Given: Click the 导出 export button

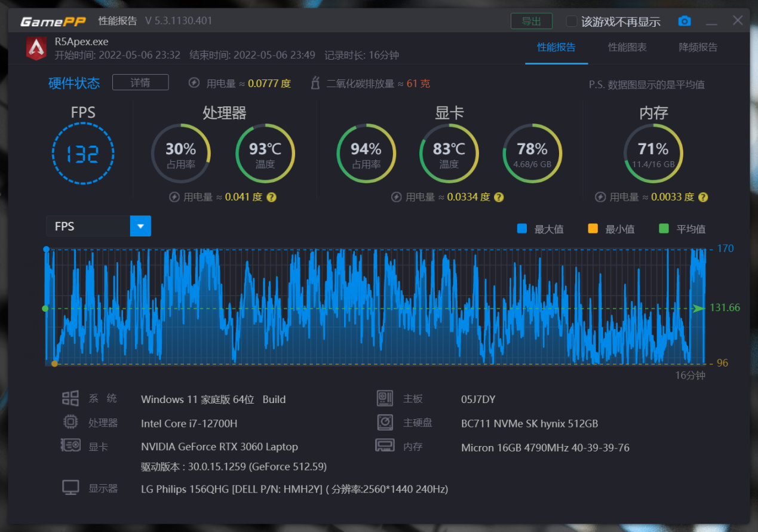Looking at the screenshot, I should click(x=532, y=20).
